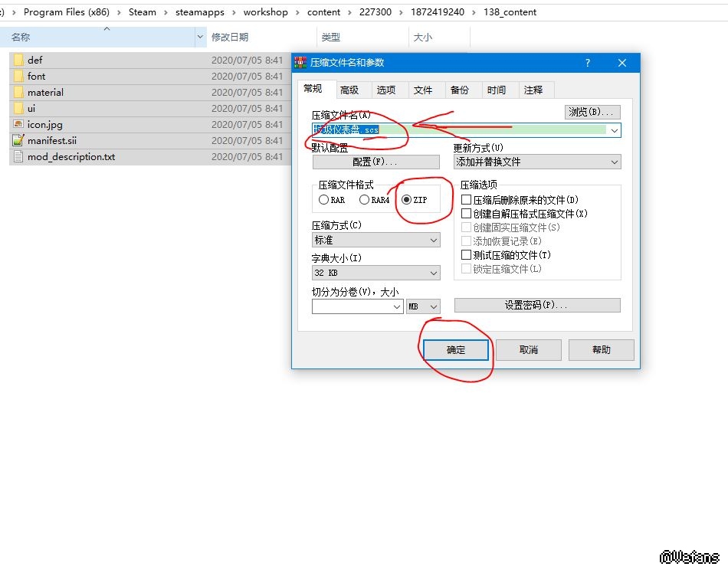Enable delete files after compression checkbox
This screenshot has height=573, width=728.
(466, 200)
